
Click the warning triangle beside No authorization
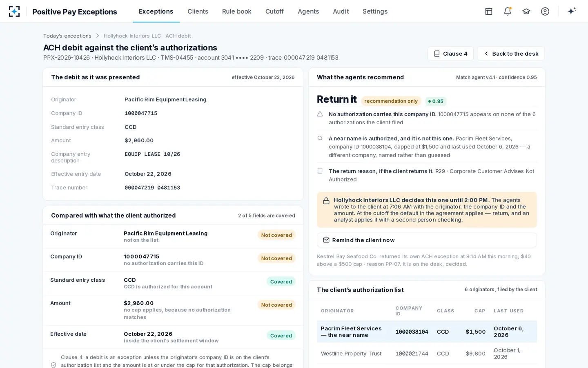coord(320,114)
